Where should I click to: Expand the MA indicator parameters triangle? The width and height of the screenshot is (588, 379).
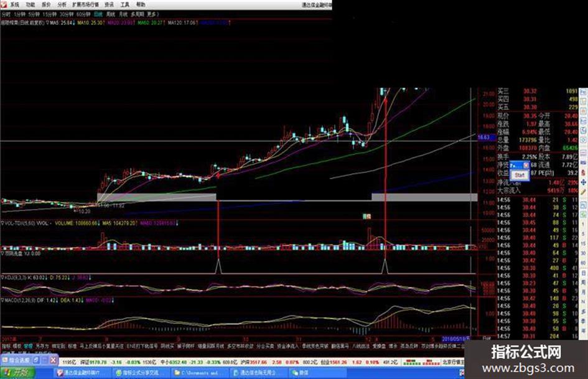pyautogui.click(x=48, y=23)
